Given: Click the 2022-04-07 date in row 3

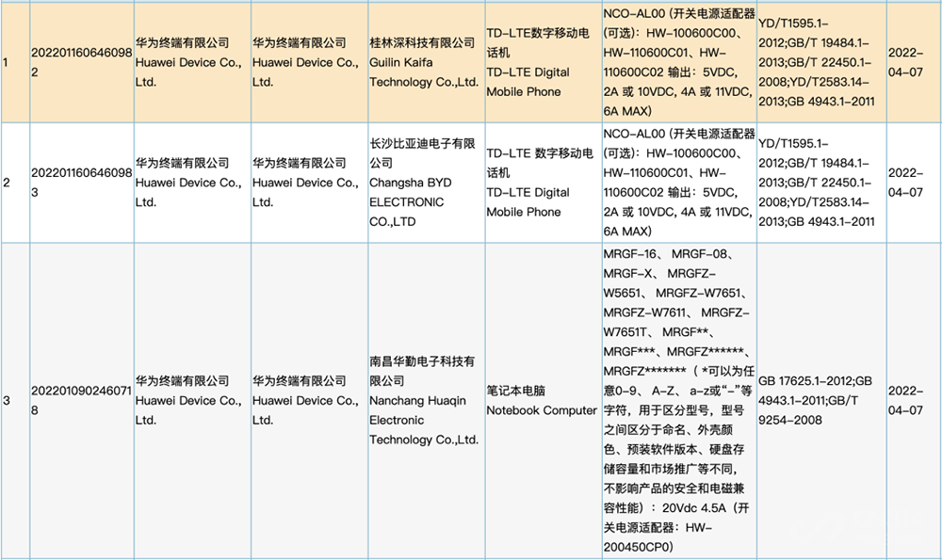Looking at the screenshot, I should 905,400.
